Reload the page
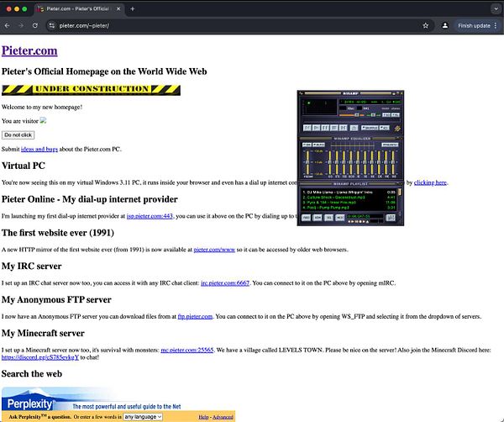 tap(35, 25)
